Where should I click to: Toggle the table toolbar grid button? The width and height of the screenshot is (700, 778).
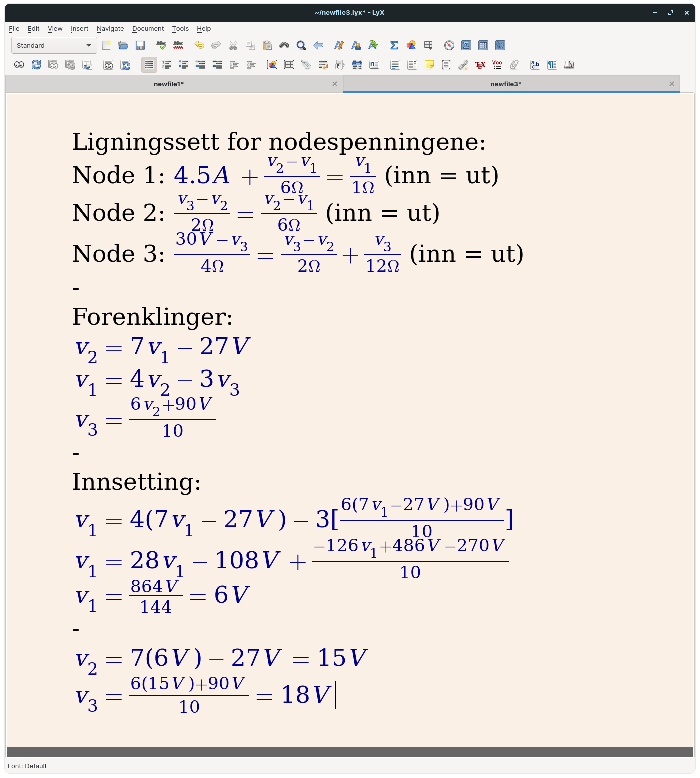(483, 45)
